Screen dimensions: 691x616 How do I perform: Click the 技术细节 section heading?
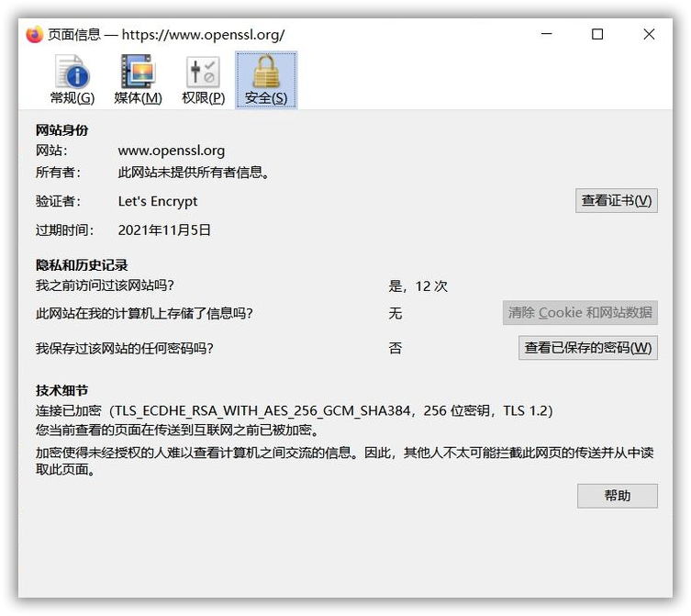pyautogui.click(x=61, y=390)
